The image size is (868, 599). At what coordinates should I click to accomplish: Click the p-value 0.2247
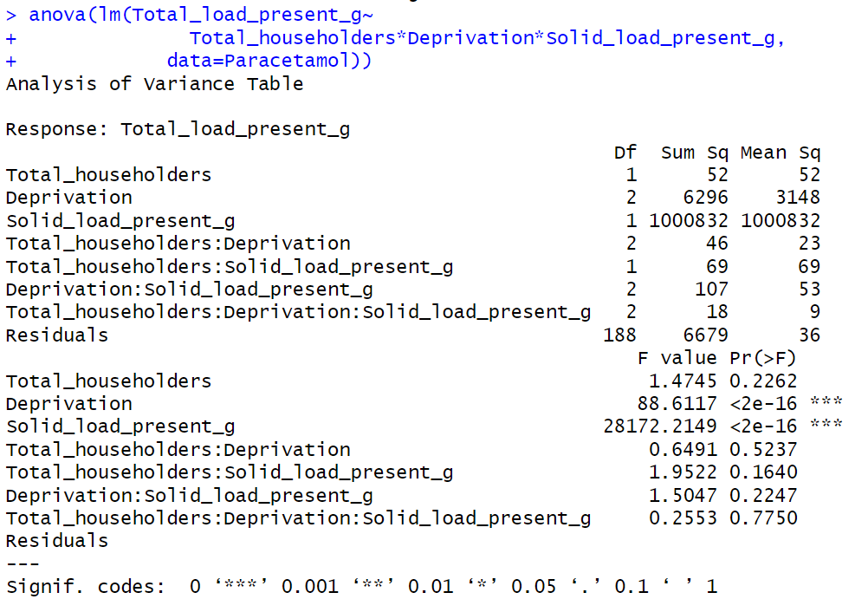[x=763, y=495]
